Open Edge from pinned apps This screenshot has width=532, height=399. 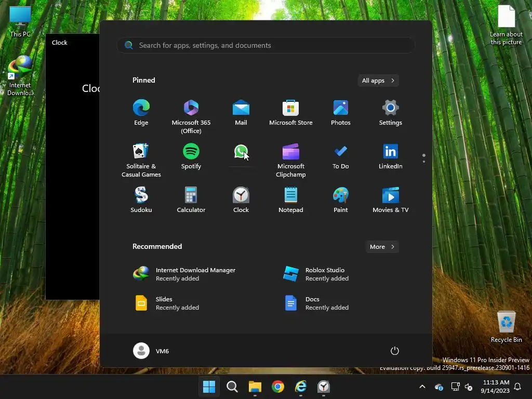pos(141,113)
